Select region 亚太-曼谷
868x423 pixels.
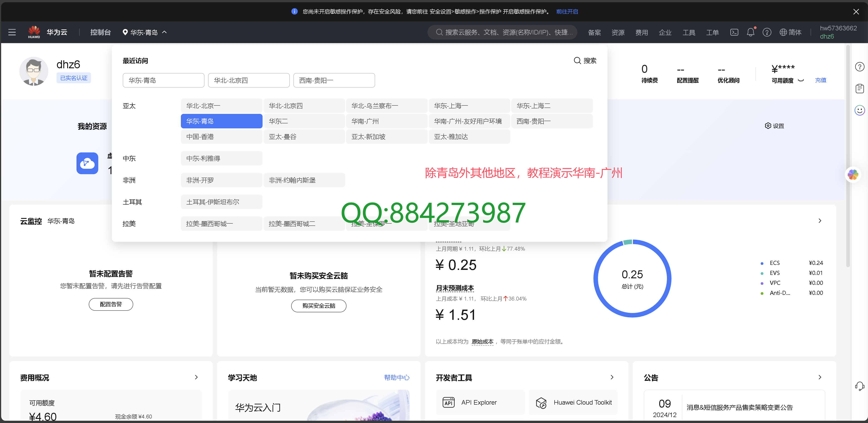click(304, 137)
